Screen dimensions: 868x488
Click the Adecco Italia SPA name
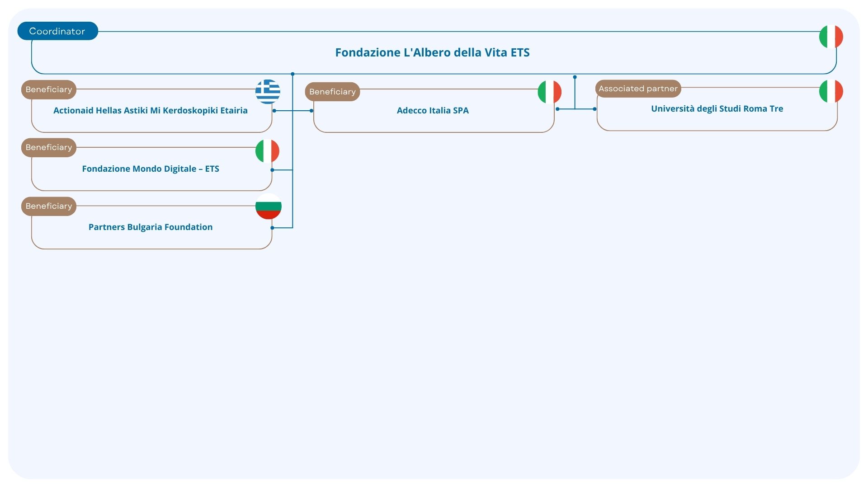(x=433, y=110)
